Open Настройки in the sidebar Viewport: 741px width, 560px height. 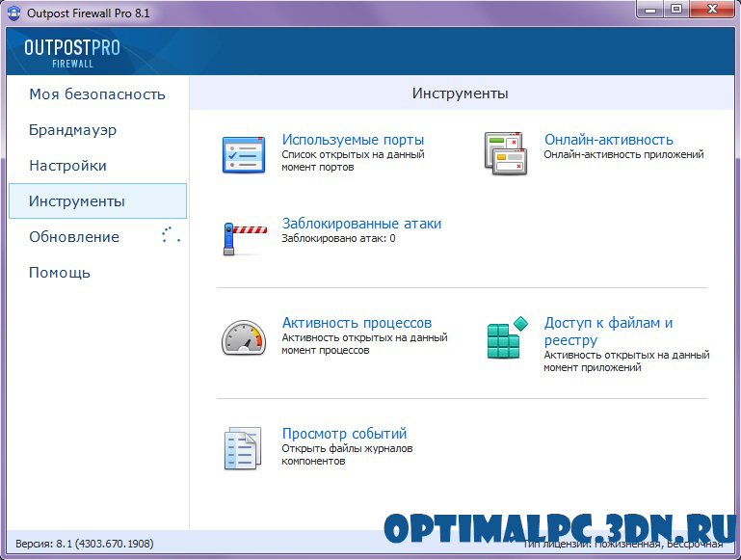point(67,166)
